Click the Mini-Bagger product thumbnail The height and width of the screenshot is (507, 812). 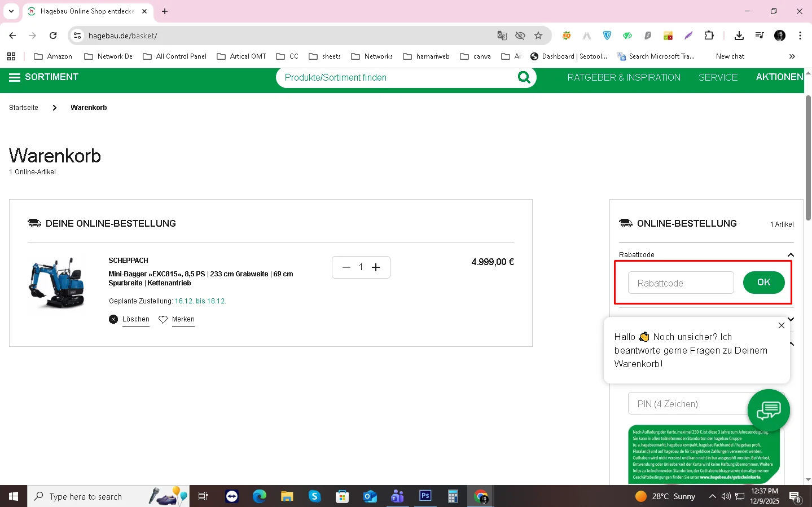tap(57, 283)
